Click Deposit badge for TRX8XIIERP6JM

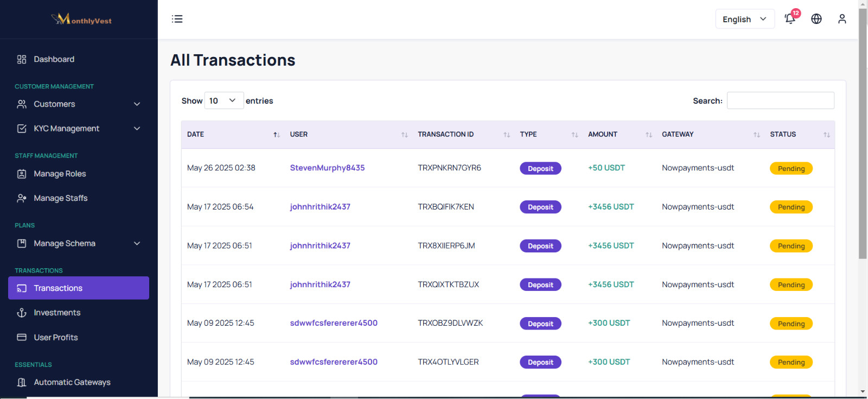[x=540, y=246]
